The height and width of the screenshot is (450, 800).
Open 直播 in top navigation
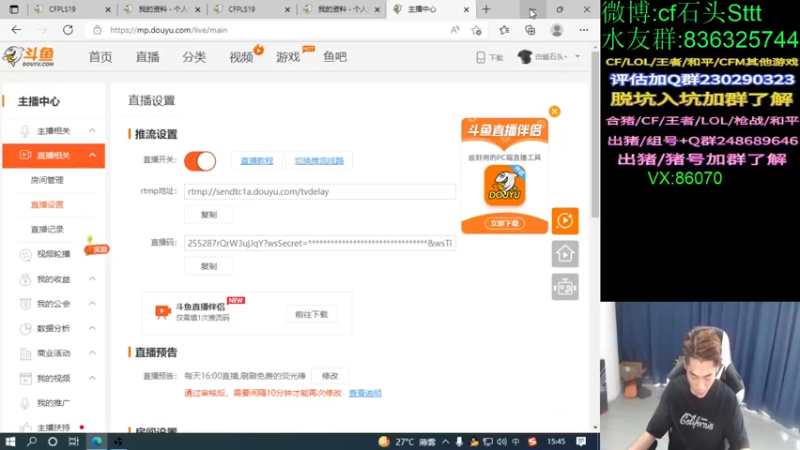[x=147, y=57]
